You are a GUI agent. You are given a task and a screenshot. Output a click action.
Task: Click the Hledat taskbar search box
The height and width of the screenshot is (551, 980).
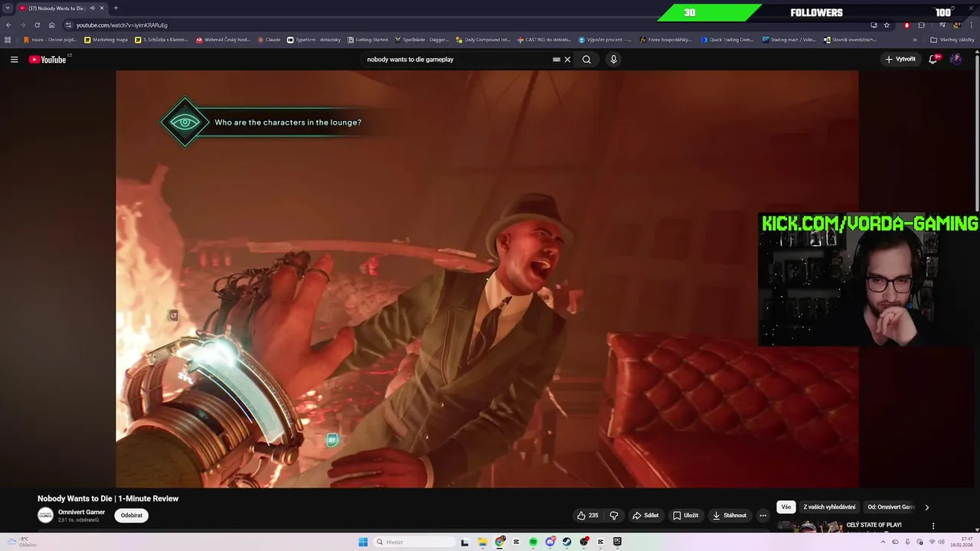414,542
